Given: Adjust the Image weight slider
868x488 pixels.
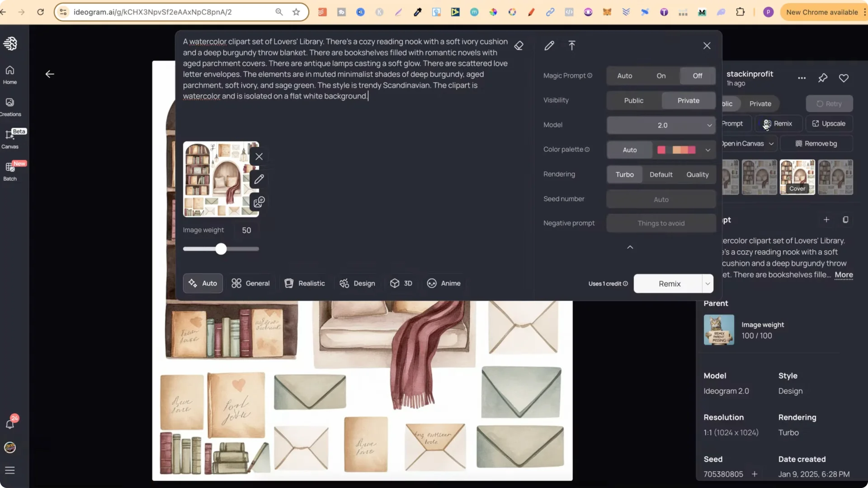Looking at the screenshot, I should (221, 249).
